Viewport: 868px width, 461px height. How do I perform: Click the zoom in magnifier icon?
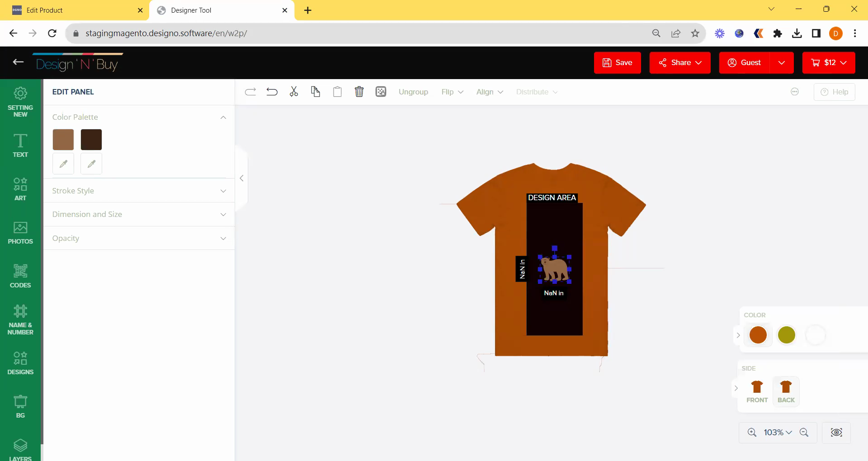(x=752, y=433)
